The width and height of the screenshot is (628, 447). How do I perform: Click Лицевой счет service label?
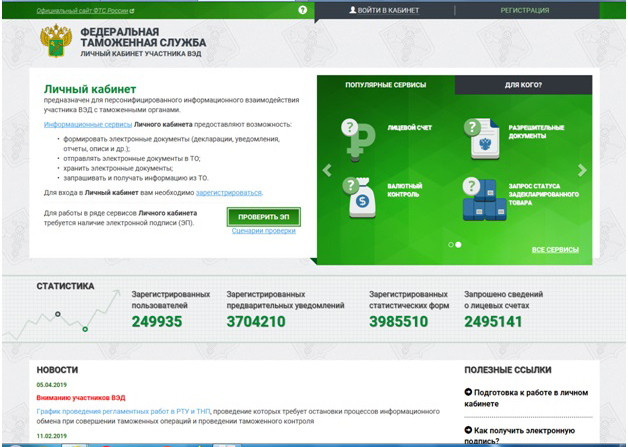(409, 128)
